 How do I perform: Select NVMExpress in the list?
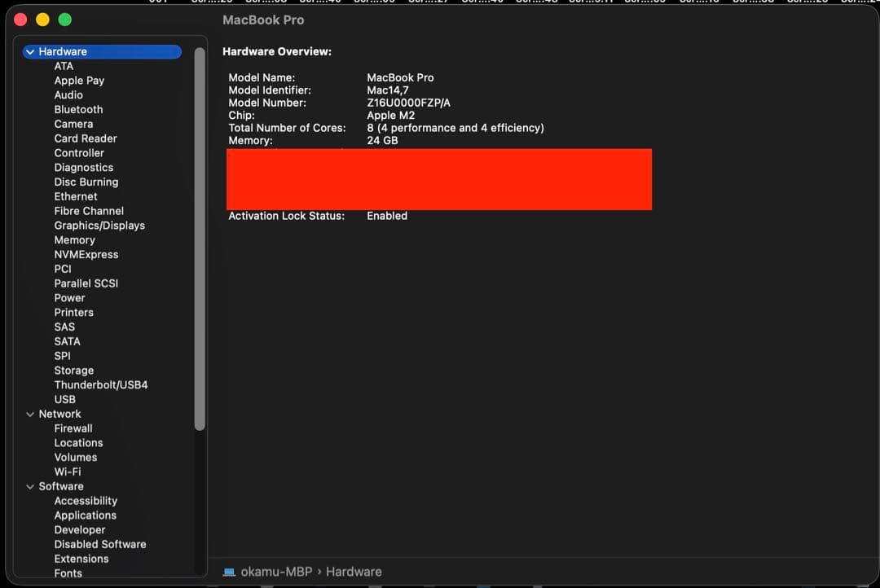[x=86, y=255]
